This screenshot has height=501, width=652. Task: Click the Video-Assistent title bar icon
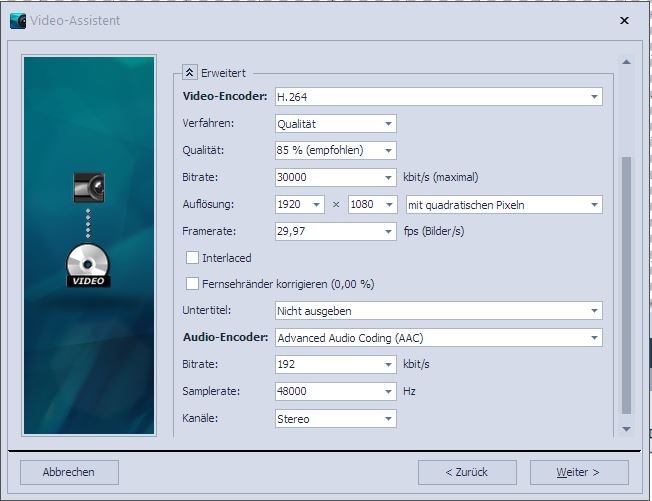pos(18,21)
